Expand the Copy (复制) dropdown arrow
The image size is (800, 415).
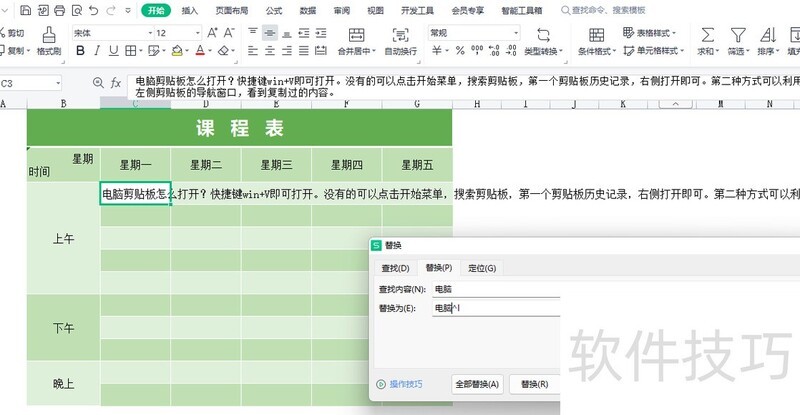click(28, 51)
